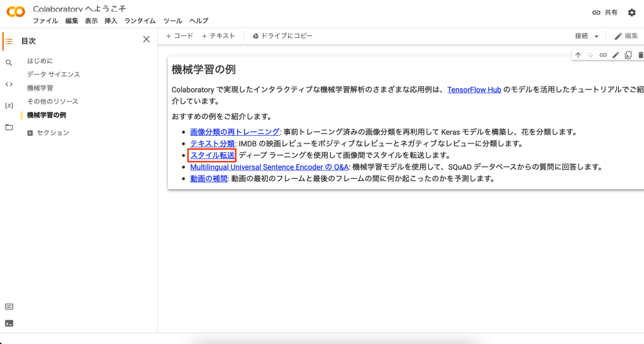This screenshot has width=644, height=344.
Task: Copy link to cell using link icon
Action: [x=602, y=55]
